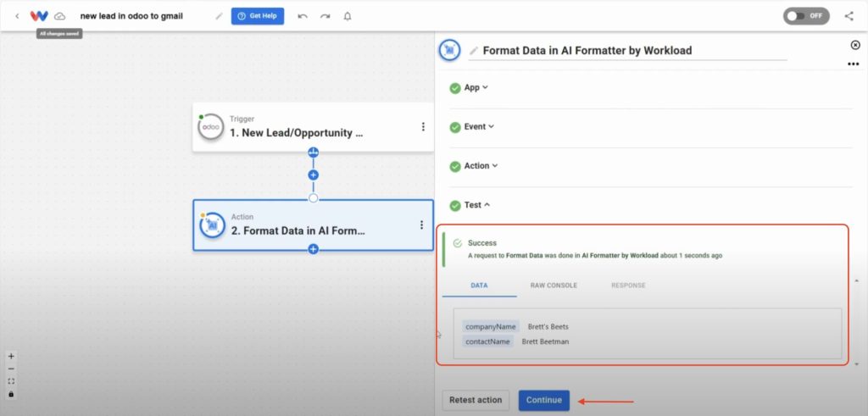Add a step below the action node
The height and width of the screenshot is (416, 868).
[314, 249]
